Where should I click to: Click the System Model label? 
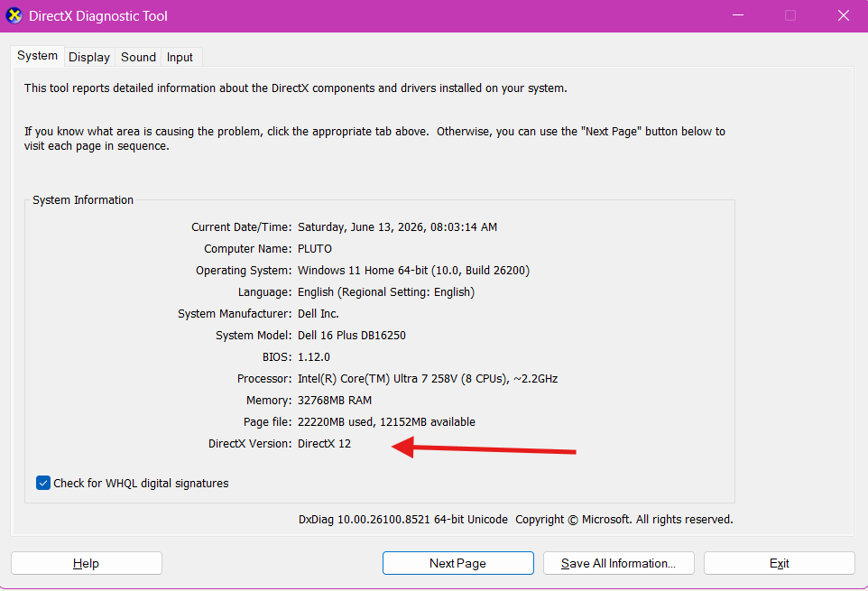(254, 336)
